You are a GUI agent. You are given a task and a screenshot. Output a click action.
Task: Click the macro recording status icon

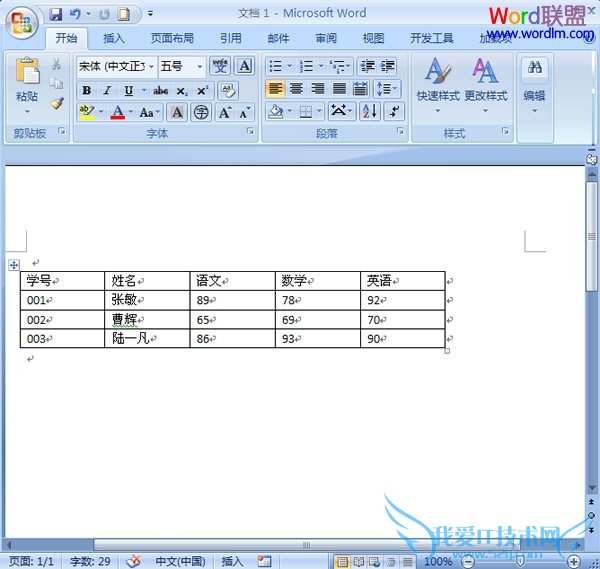(264, 561)
